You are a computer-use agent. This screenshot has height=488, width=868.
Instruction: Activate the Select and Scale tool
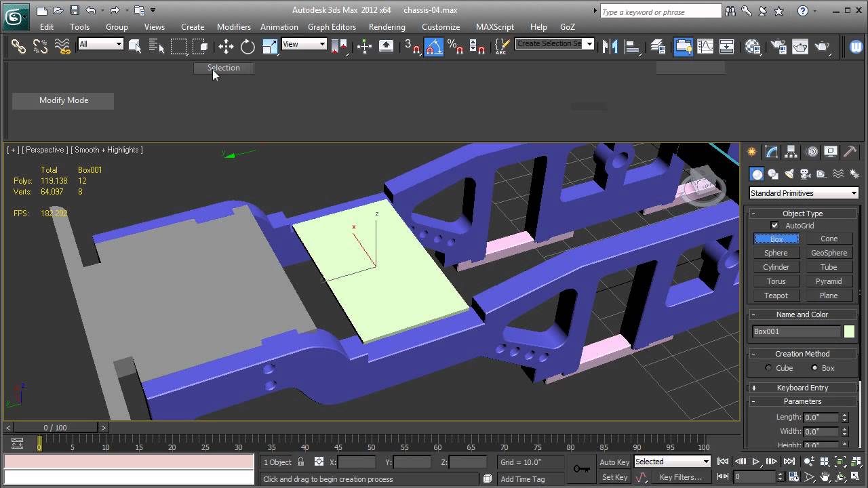[270, 46]
